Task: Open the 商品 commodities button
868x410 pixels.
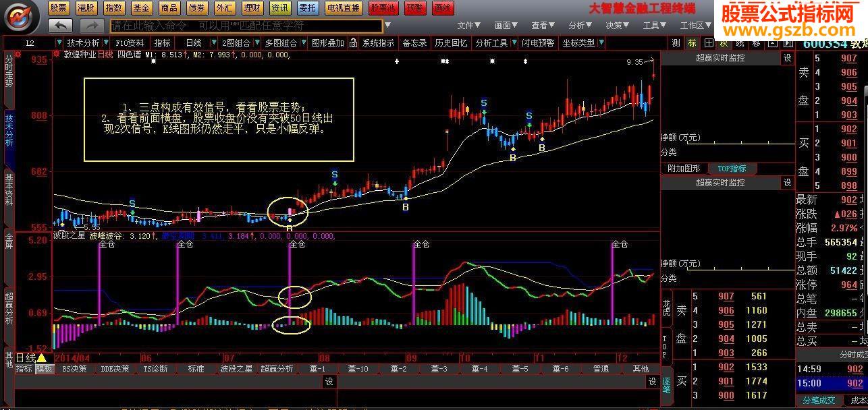Action: pyautogui.click(x=169, y=8)
